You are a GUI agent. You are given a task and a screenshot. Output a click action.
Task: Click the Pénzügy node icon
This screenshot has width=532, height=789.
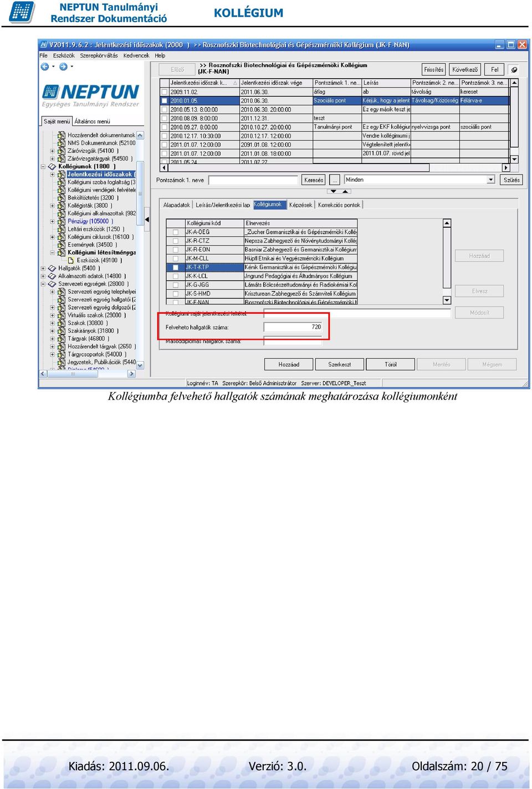pyautogui.click(x=62, y=221)
